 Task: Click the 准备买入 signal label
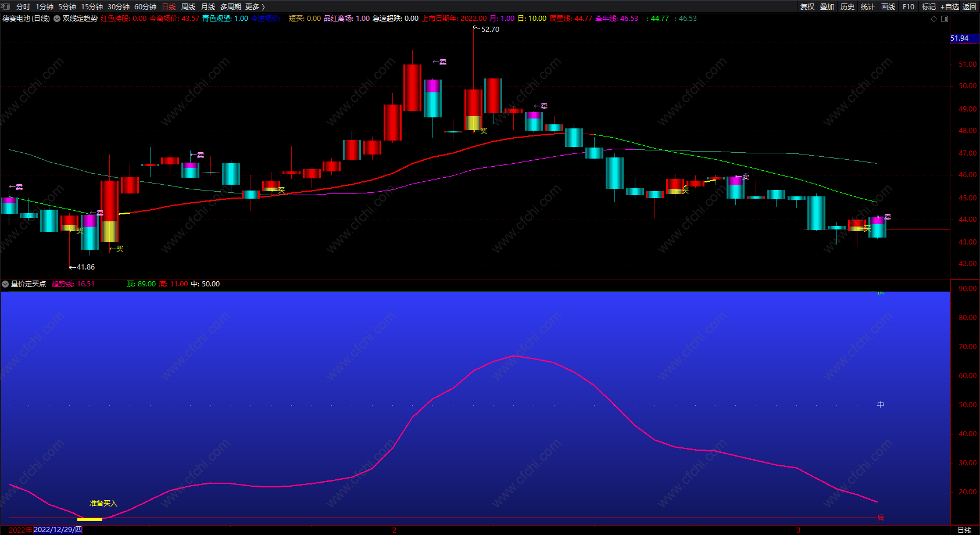(103, 504)
